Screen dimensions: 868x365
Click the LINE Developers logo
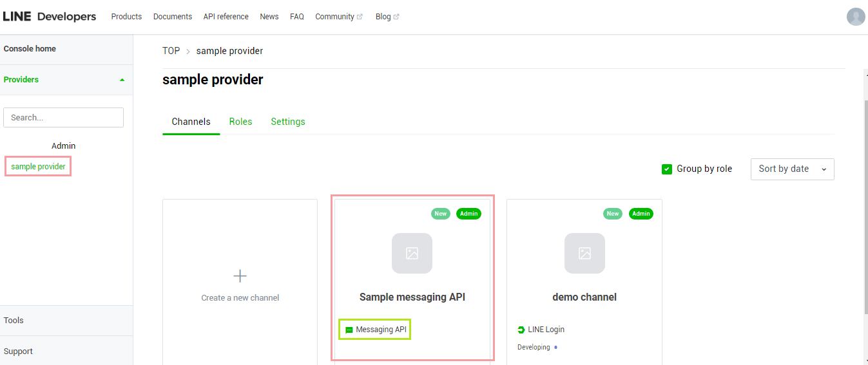coord(50,17)
